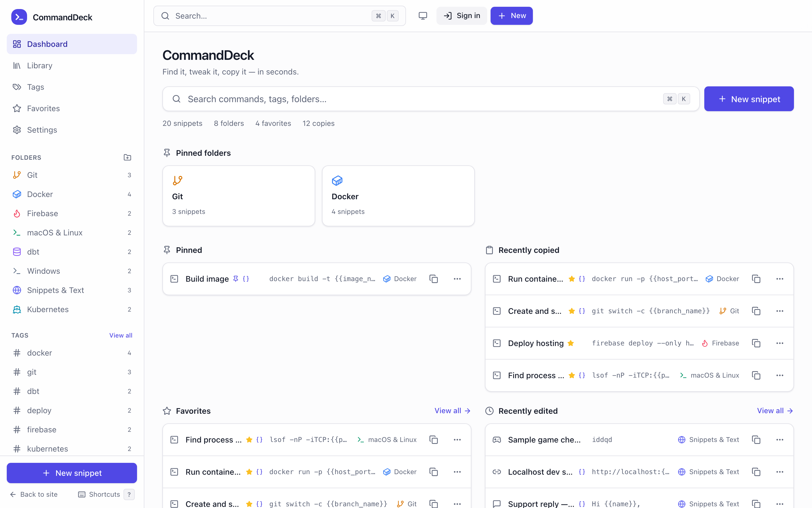Open more menu for Find process in Recently copied
The width and height of the screenshot is (812, 508).
click(780, 375)
